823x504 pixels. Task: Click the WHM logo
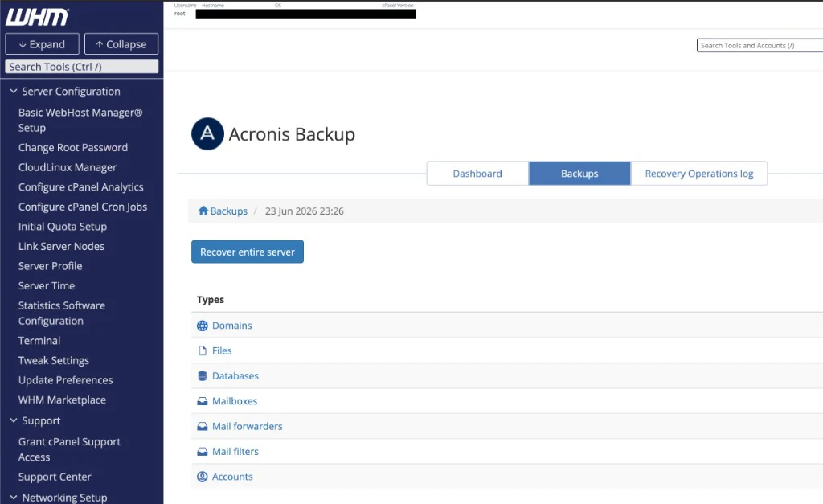click(37, 17)
